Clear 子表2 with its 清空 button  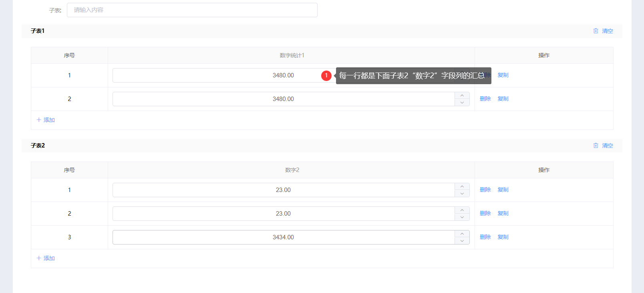[603, 145]
